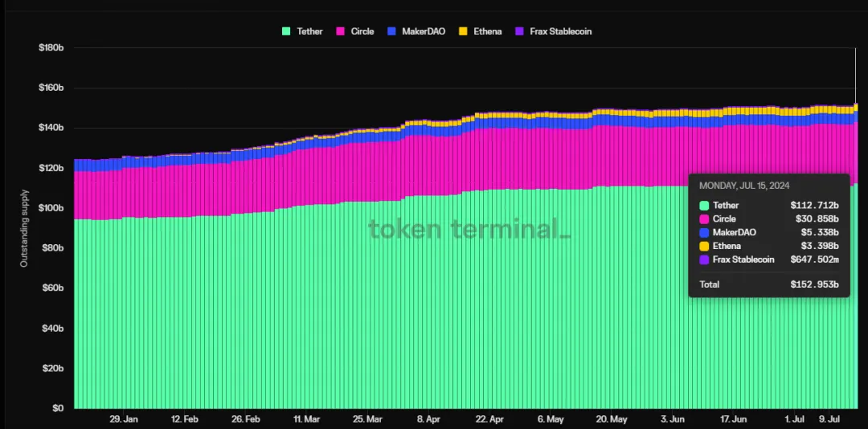The width and height of the screenshot is (868, 429).
Task: Click the 22. Apr date axis label
Action: point(489,419)
